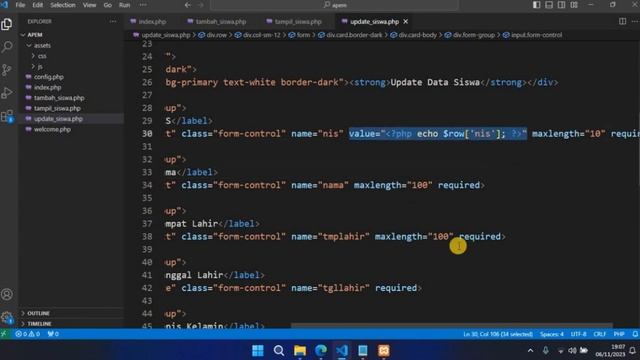Open the Explorer view in activity bar
Screen dimensions: 640x360
7,24
